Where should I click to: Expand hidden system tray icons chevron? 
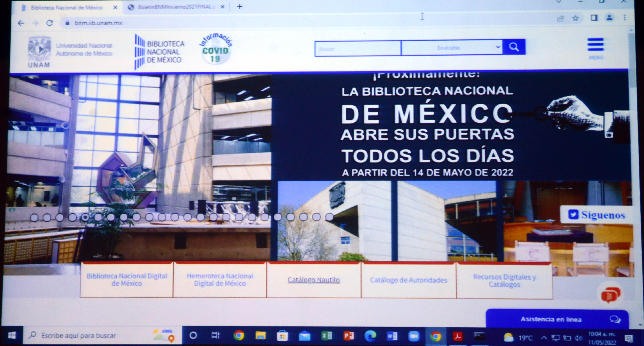click(x=543, y=338)
